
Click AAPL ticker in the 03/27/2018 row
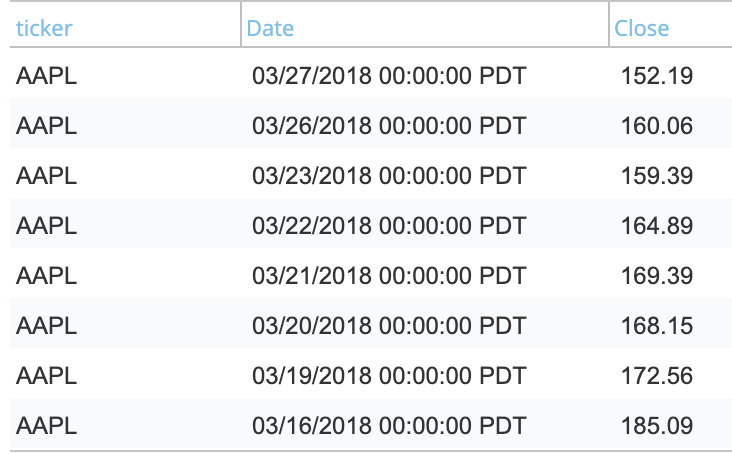click(46, 75)
